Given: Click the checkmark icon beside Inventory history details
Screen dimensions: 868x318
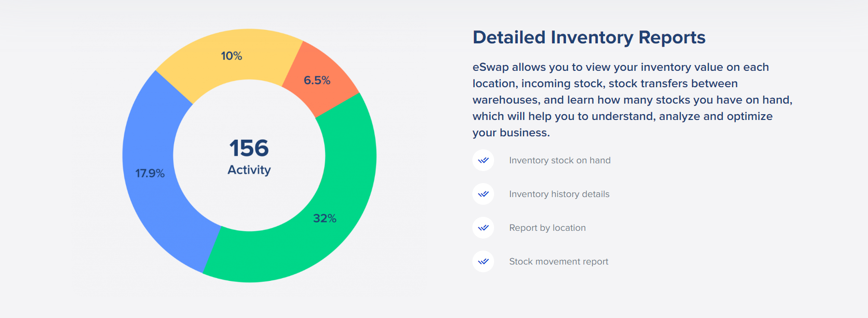Looking at the screenshot, I should 483,194.
